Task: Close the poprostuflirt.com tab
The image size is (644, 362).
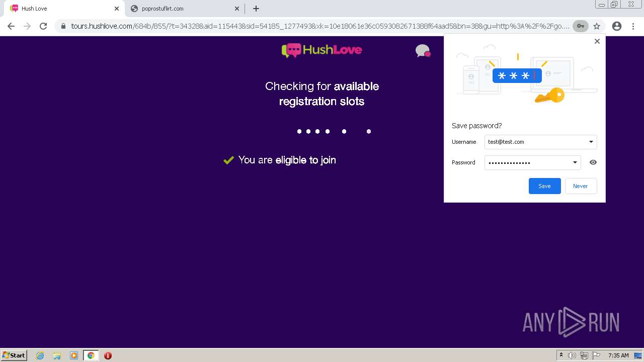Action: coord(237,9)
